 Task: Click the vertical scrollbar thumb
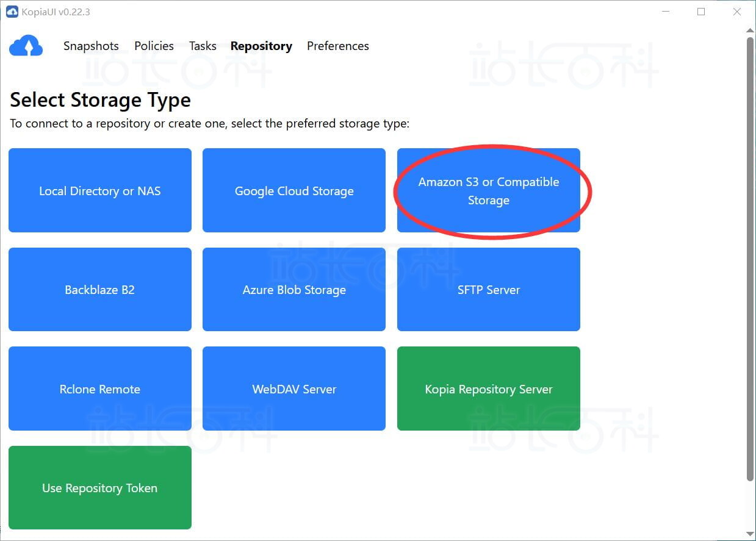tap(751, 259)
